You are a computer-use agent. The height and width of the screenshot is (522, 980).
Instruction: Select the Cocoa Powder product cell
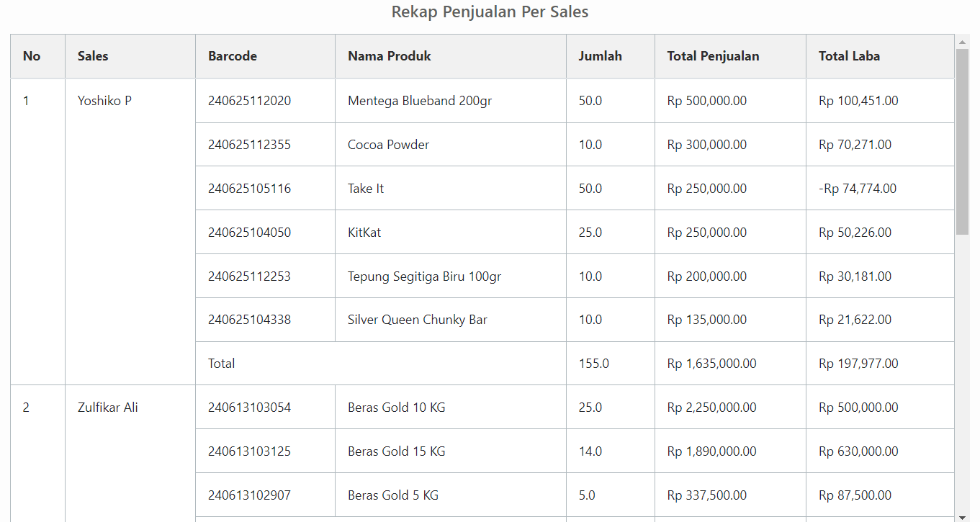388,145
